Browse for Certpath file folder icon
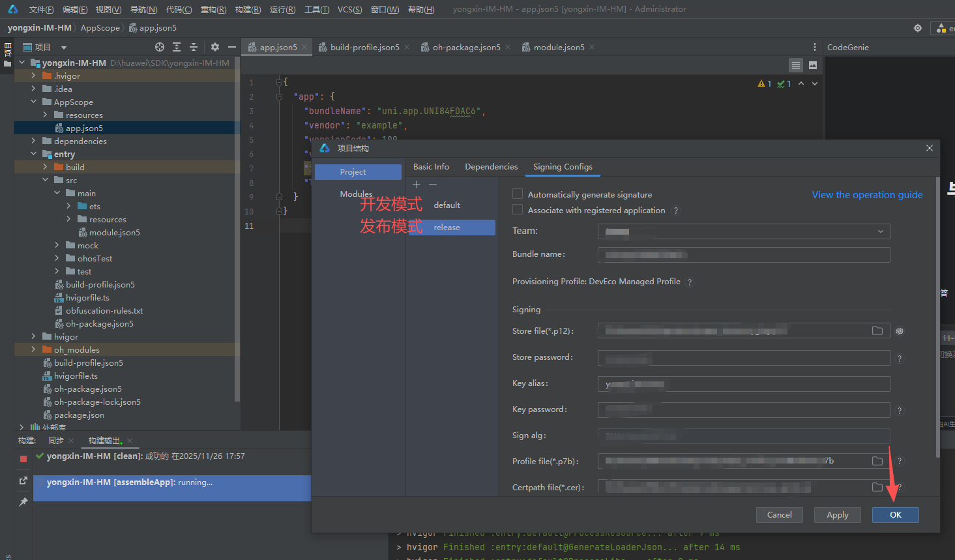This screenshot has height=560, width=955. [877, 487]
